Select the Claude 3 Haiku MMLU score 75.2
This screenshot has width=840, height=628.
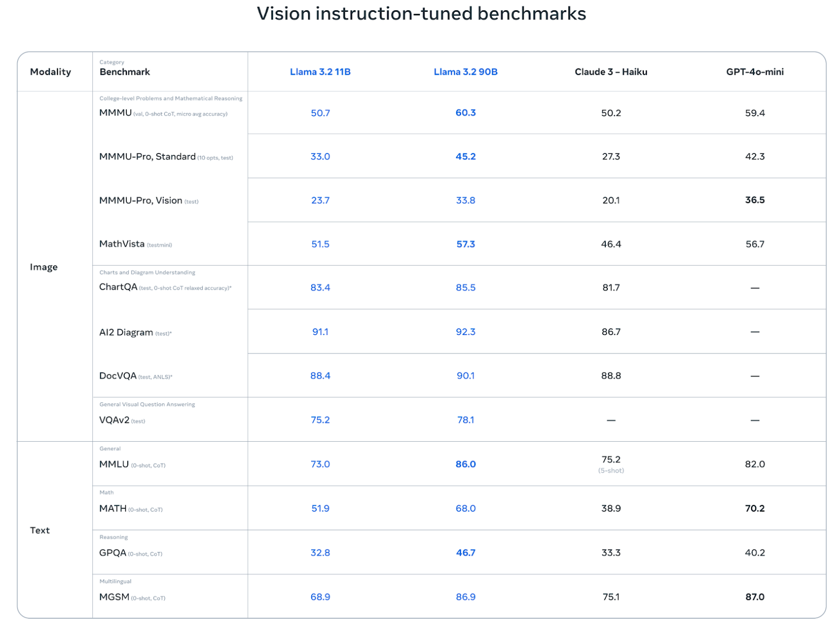pyautogui.click(x=610, y=460)
